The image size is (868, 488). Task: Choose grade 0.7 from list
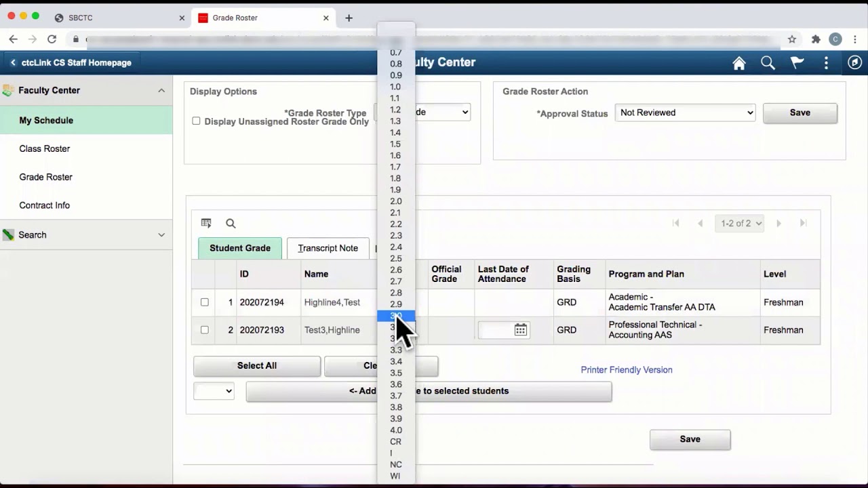(x=396, y=52)
